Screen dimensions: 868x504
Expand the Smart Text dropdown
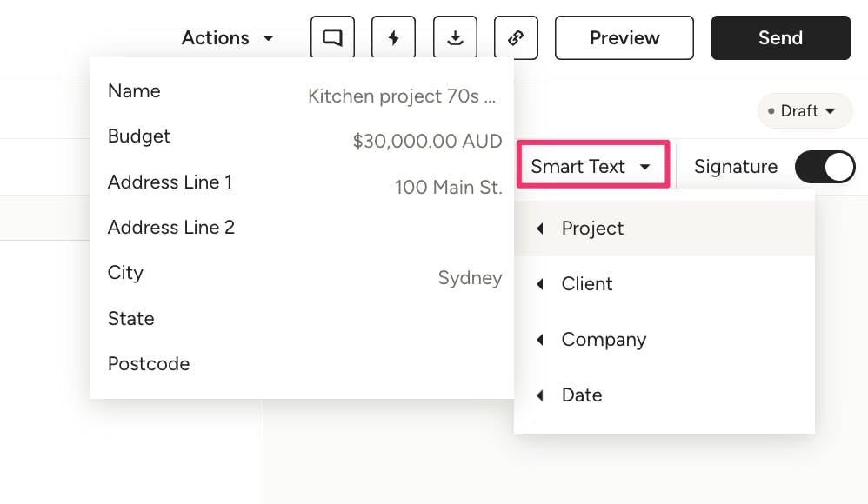(x=593, y=166)
